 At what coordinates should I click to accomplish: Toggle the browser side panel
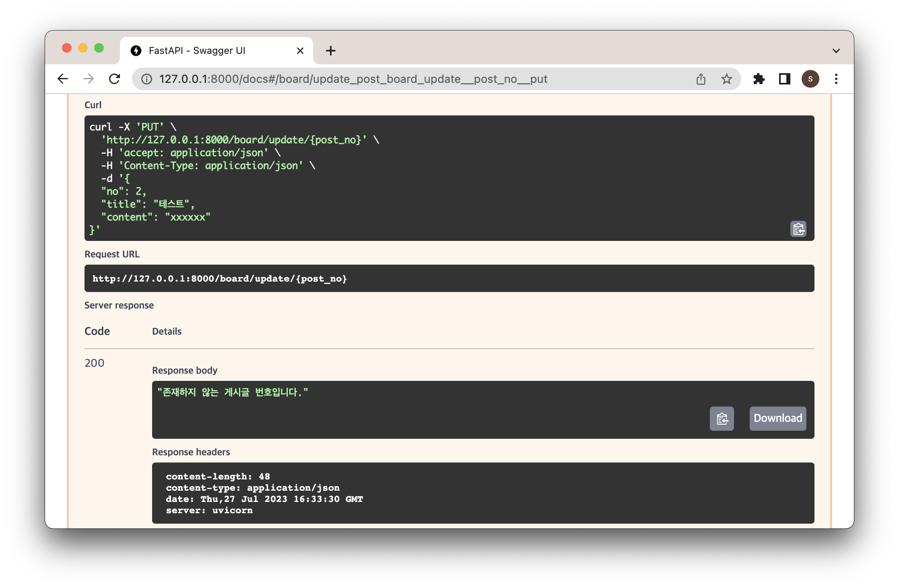click(784, 79)
